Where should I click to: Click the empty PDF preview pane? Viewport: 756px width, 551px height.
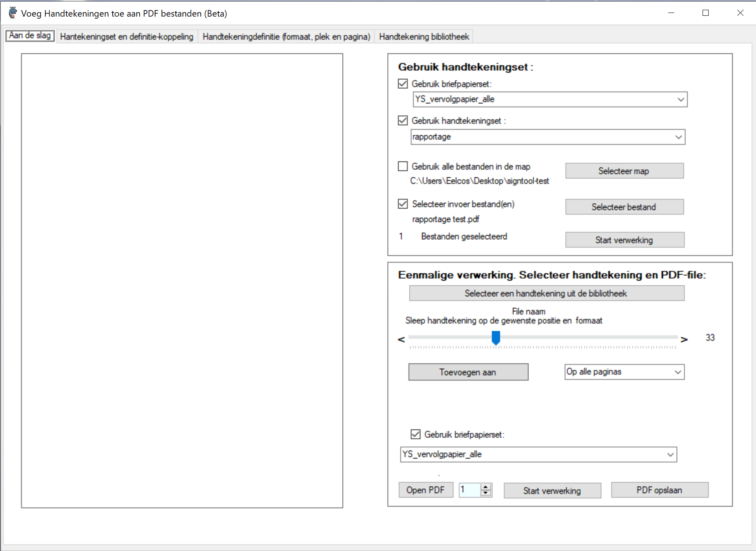[182, 281]
